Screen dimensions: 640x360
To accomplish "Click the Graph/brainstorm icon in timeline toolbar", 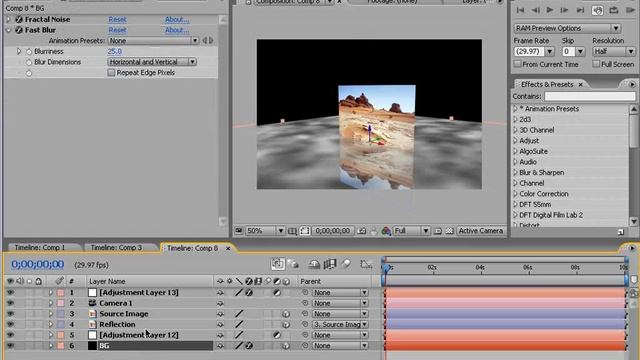I will click(x=366, y=264).
